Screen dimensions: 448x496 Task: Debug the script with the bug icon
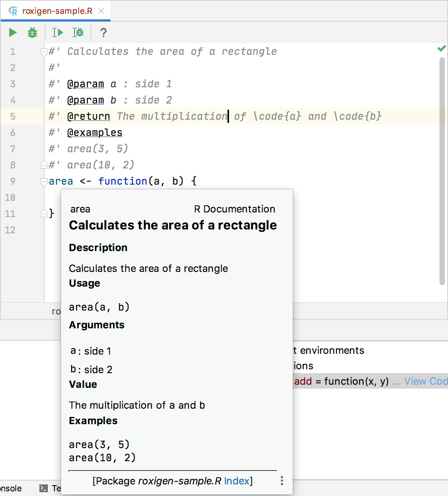click(x=32, y=32)
